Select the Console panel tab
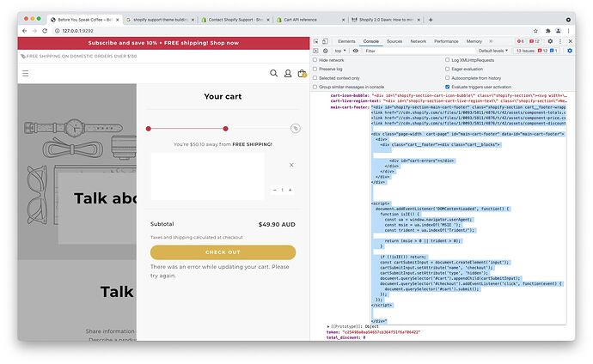 tap(371, 41)
